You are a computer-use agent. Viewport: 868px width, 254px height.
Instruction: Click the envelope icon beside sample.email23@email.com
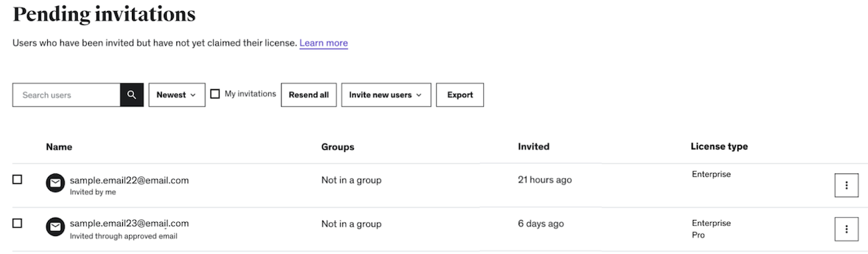tap(55, 227)
